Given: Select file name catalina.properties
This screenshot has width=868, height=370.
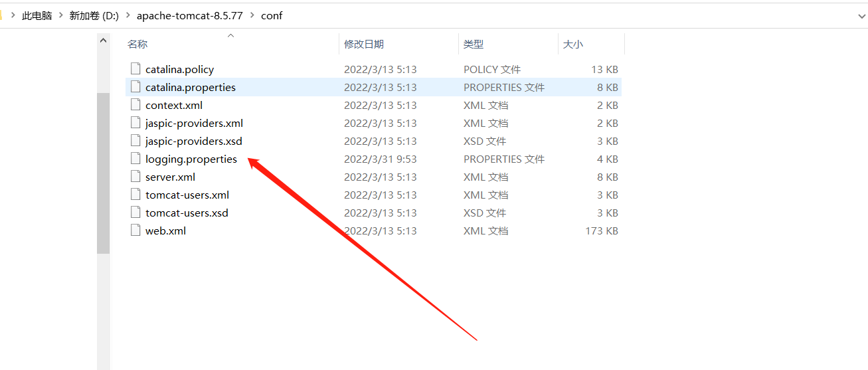Looking at the screenshot, I should [x=191, y=87].
